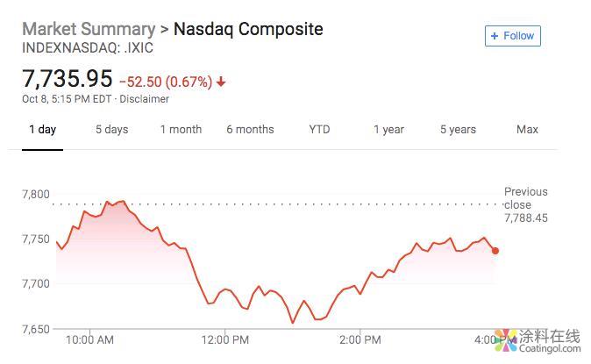Show the 1 year chart view
The width and height of the screenshot is (591, 364).
388,130
